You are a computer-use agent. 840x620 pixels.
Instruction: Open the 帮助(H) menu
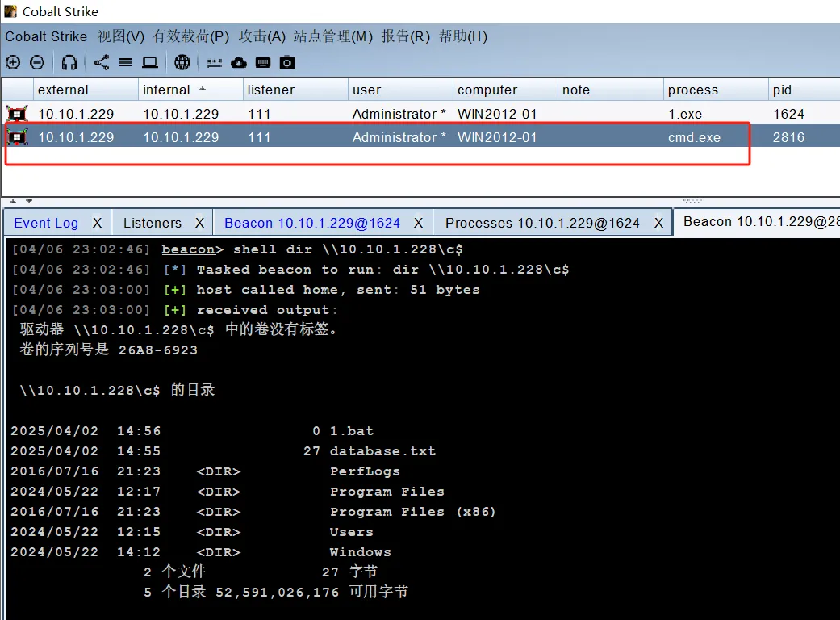pos(463,36)
